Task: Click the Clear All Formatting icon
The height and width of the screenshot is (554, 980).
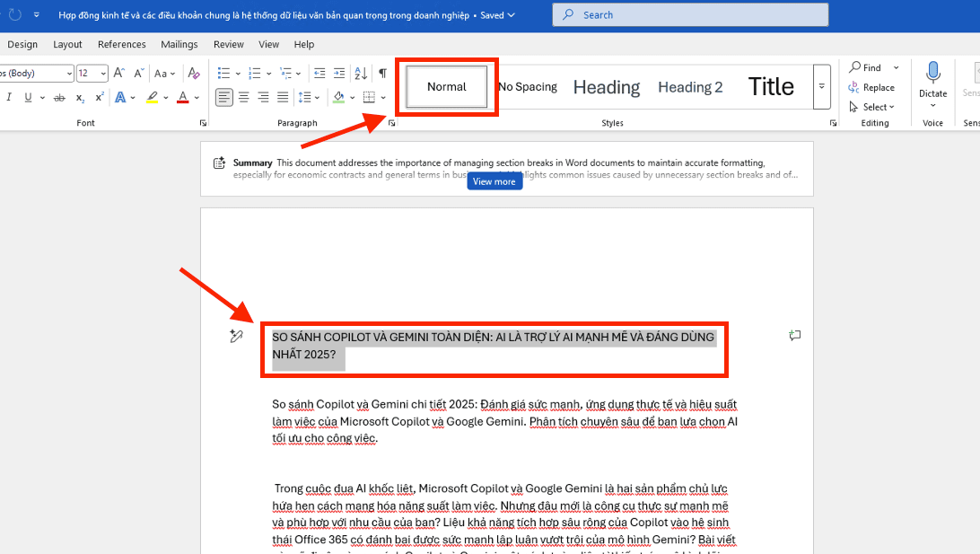Action: (x=193, y=74)
